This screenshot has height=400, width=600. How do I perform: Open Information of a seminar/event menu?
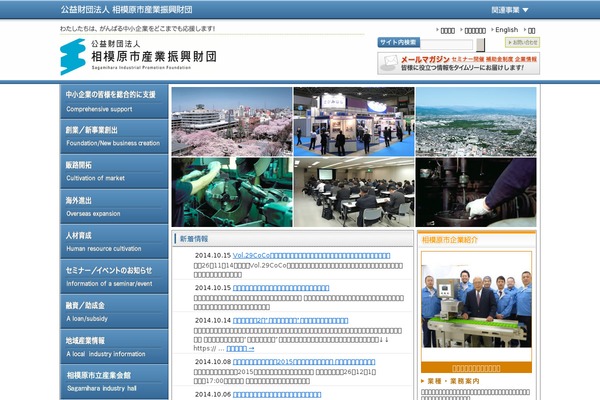[x=114, y=277]
